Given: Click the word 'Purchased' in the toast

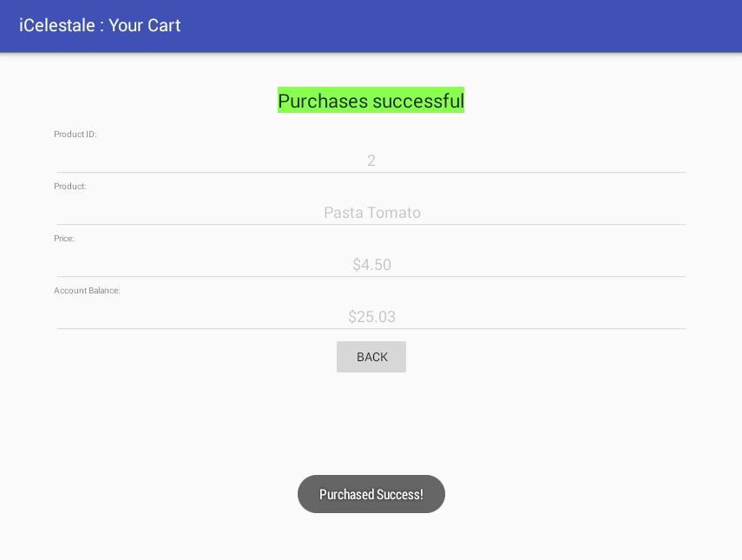Looking at the screenshot, I should (x=347, y=495).
